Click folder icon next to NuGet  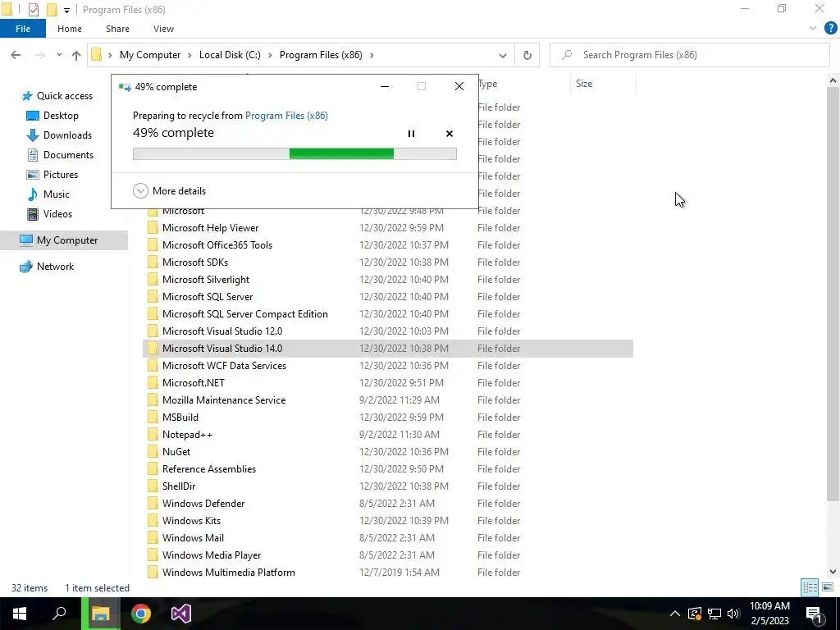(153, 452)
